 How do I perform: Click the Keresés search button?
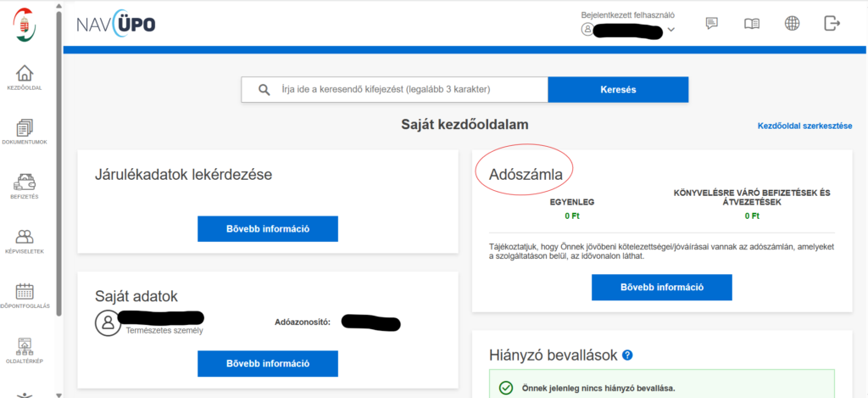(x=618, y=89)
